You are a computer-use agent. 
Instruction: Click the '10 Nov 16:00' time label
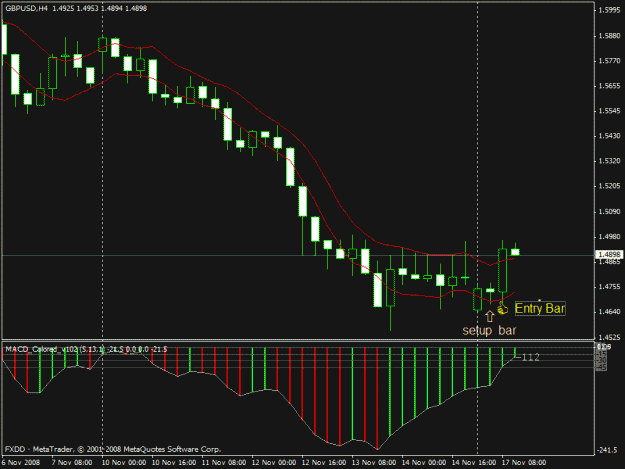click(174, 463)
